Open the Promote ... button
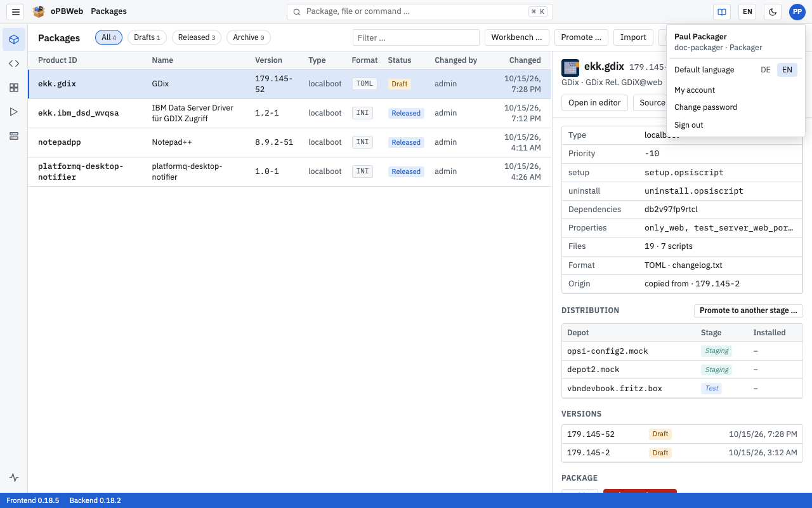812x508 pixels. 581,37
